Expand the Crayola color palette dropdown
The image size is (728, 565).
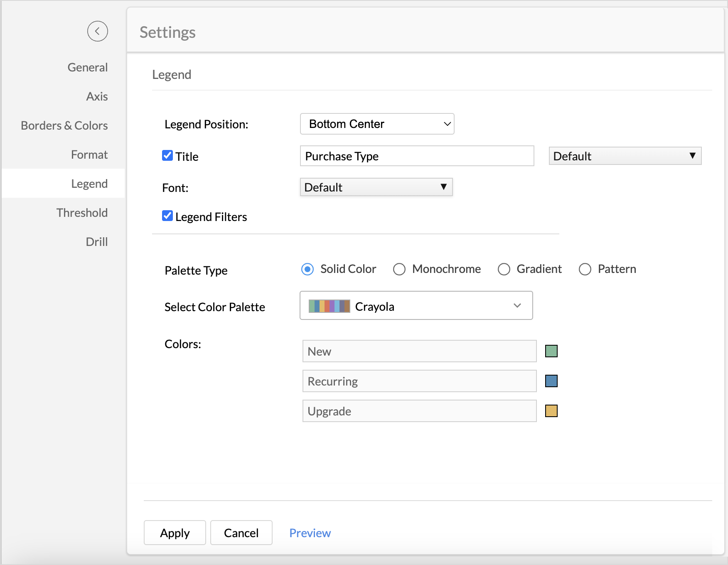416,306
